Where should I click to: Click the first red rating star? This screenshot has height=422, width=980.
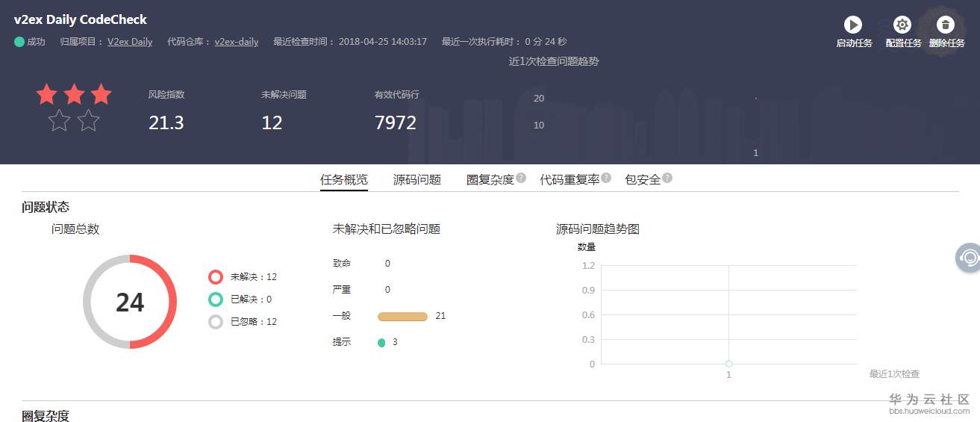click(x=47, y=94)
